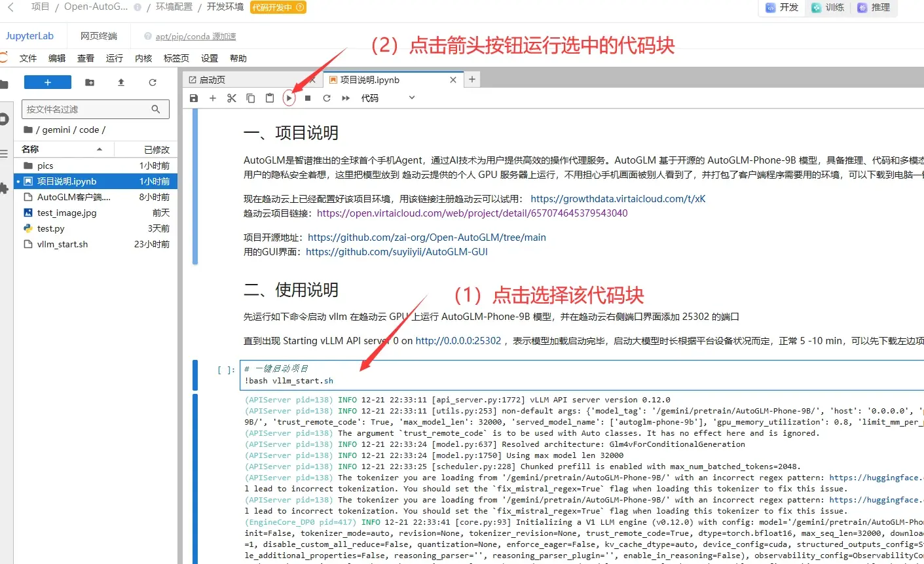
Task: Select the !bash vllm_start.sh code cell
Action: [x=582, y=375]
